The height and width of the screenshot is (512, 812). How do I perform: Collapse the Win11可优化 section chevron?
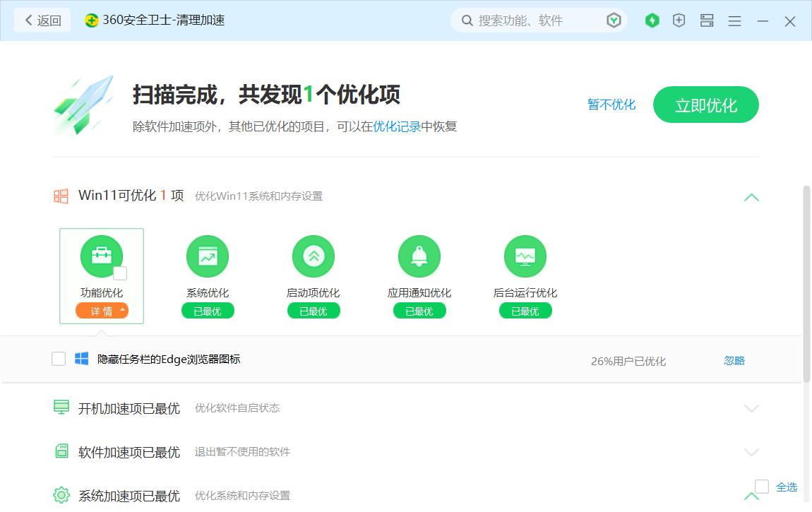click(x=751, y=198)
